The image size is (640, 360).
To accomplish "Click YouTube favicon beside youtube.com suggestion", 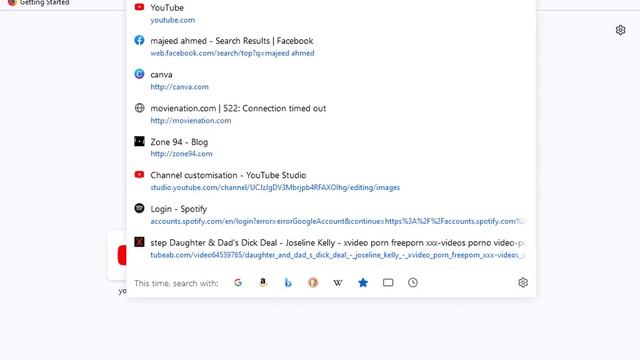I will point(139,7).
